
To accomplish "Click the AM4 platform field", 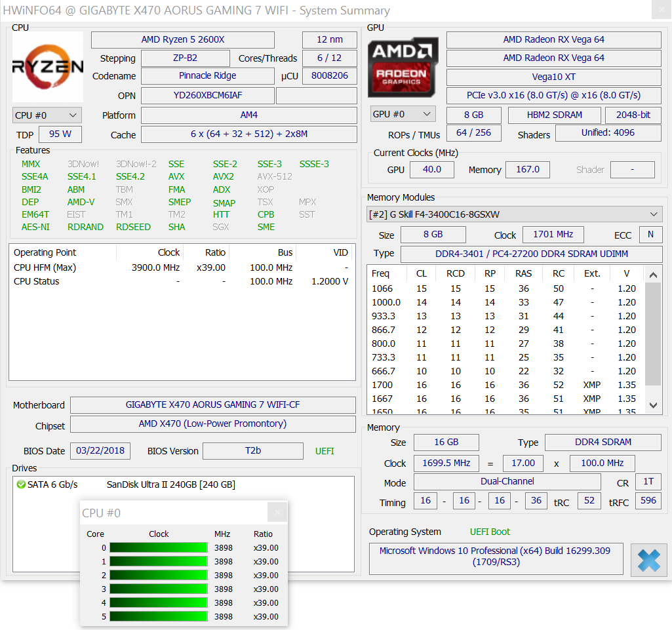I will 249,115.
